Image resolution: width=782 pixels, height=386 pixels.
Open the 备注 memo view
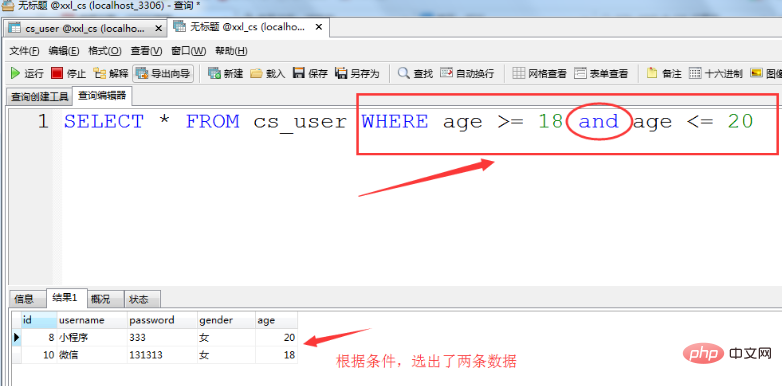click(664, 74)
